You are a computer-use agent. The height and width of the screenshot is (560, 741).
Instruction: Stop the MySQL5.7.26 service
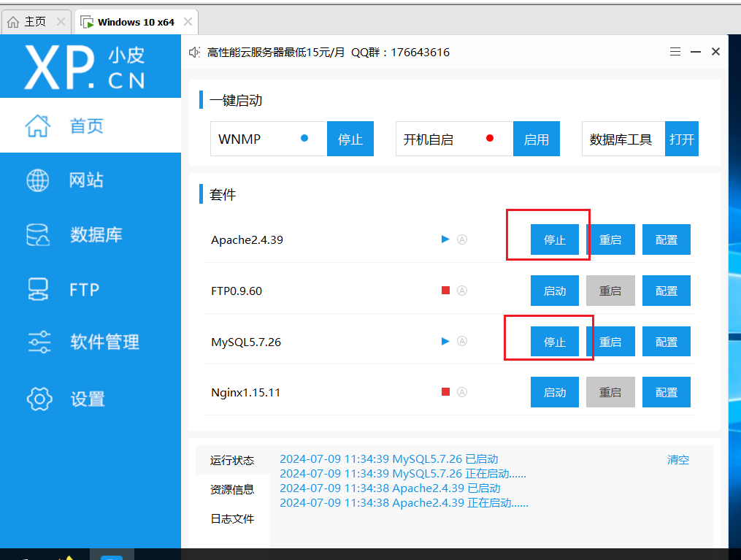click(554, 341)
